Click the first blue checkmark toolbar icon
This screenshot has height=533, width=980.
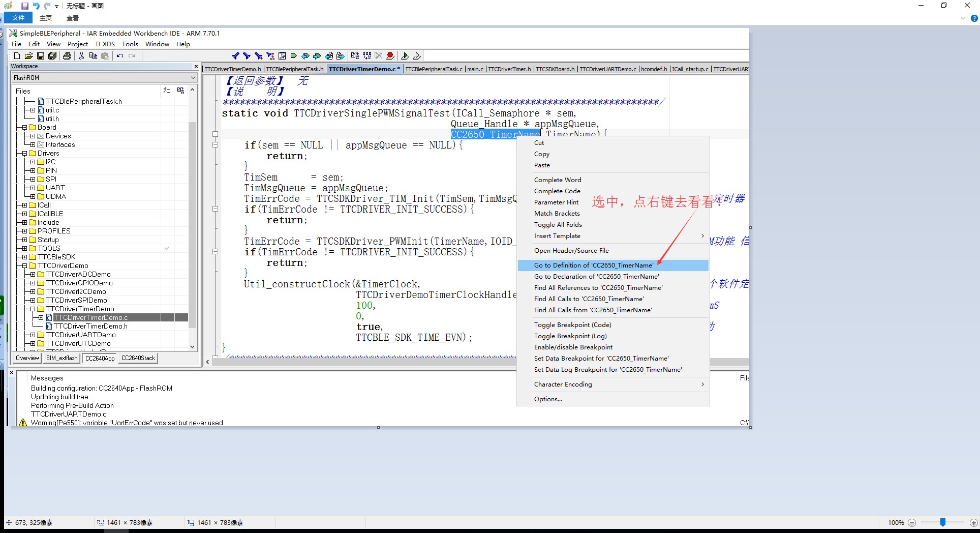click(x=235, y=56)
